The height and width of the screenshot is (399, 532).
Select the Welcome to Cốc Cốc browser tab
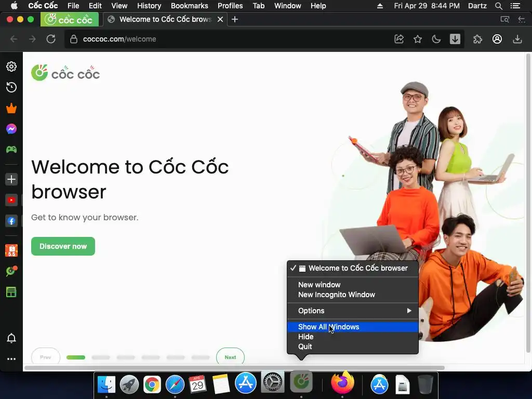165,19
